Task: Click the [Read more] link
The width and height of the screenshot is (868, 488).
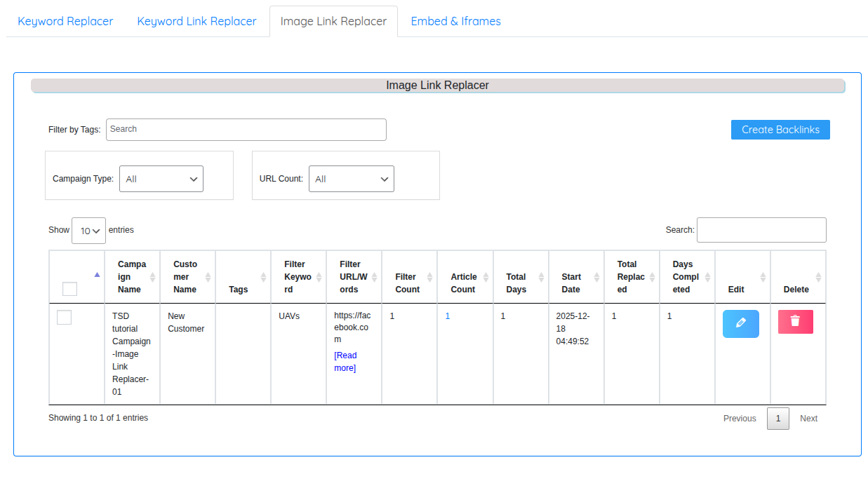Action: 345,362
